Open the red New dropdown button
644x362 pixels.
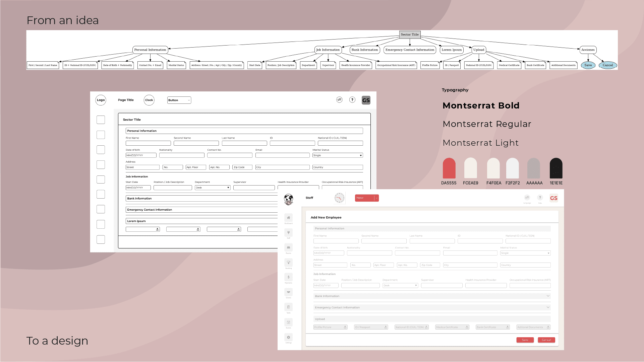(367, 198)
